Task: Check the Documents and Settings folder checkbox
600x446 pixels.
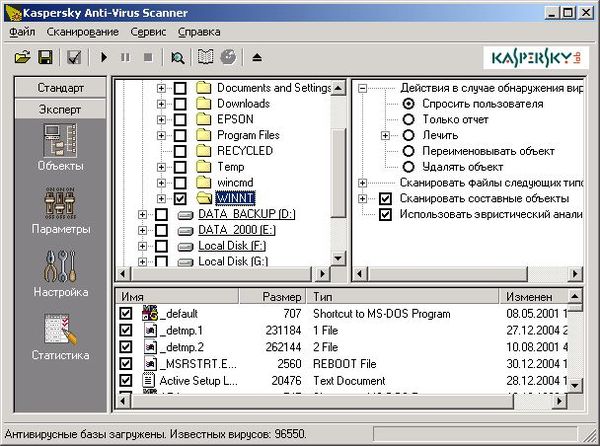Action: point(180,88)
